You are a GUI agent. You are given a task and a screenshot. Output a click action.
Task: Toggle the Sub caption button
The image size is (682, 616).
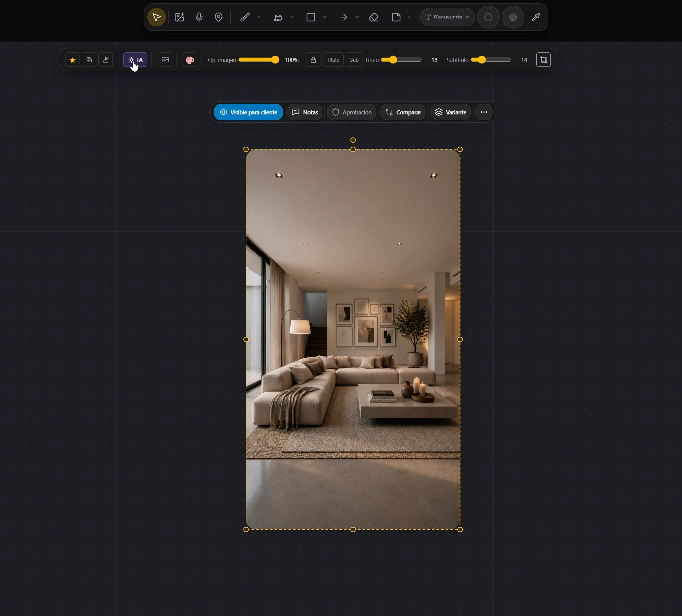coord(354,60)
